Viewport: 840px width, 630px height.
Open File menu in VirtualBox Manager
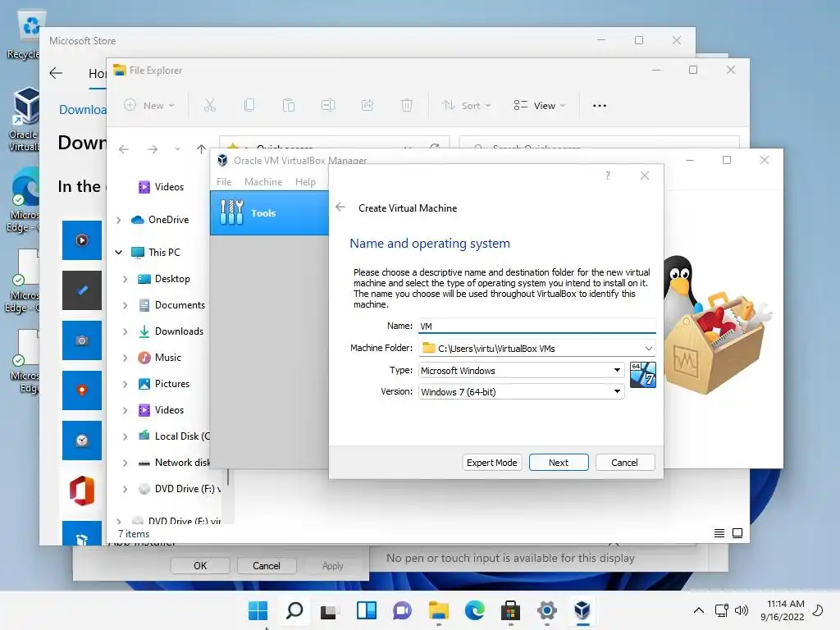point(224,181)
